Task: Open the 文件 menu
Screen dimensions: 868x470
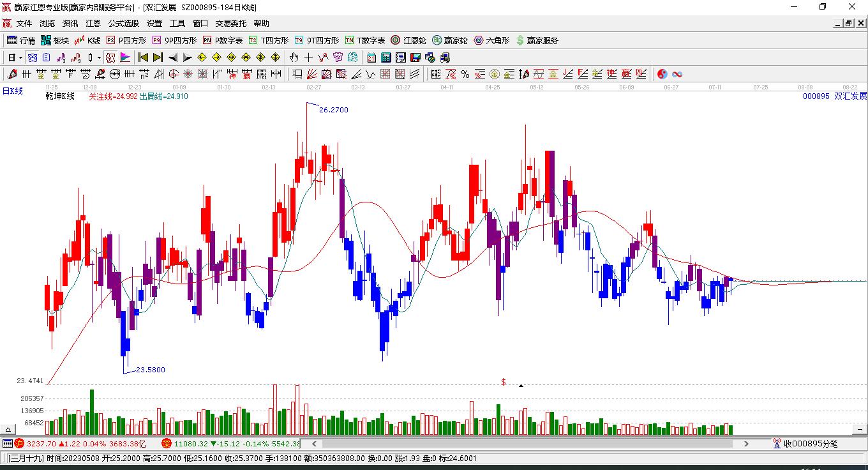Action: point(24,24)
